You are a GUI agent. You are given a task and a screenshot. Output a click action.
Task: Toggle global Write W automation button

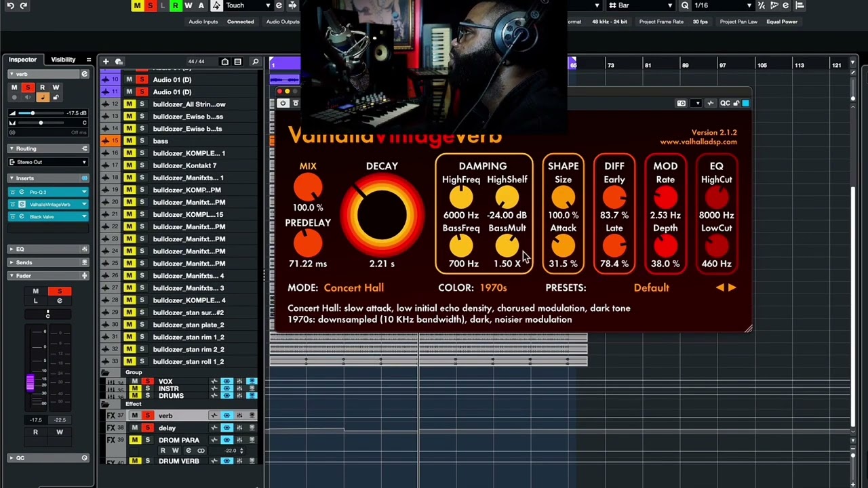point(188,5)
